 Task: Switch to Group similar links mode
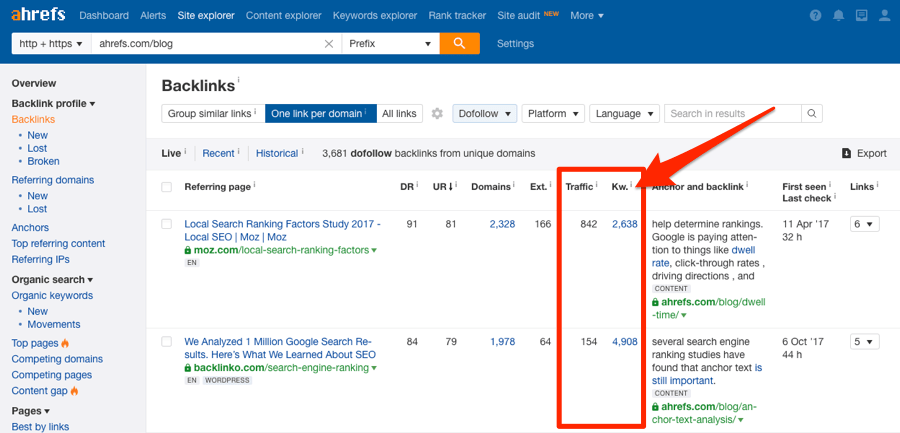(x=213, y=114)
